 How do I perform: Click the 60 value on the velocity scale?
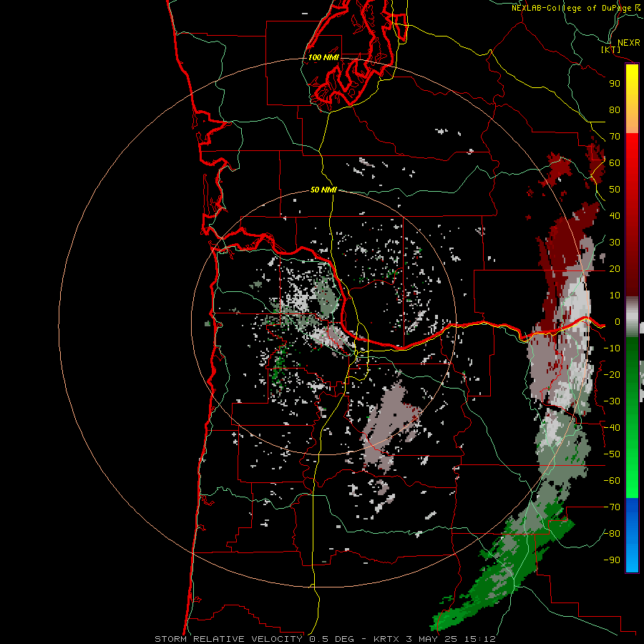[615, 163]
